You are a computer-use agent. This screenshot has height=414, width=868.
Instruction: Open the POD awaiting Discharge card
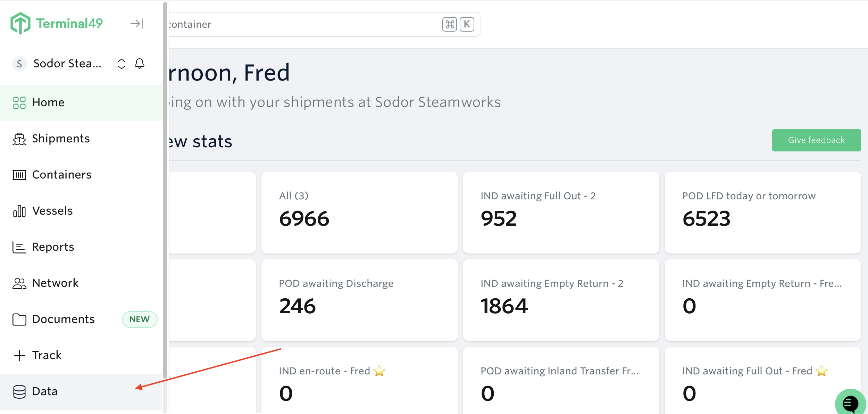pyautogui.click(x=359, y=300)
